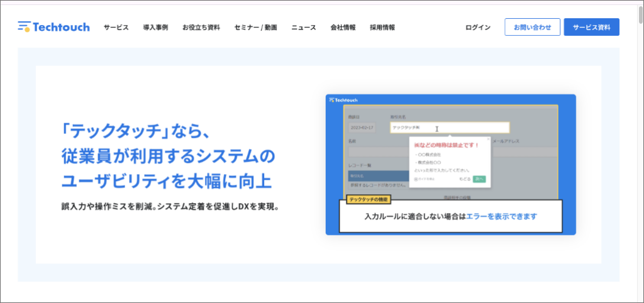Click the page vertical scrollbar thumb
The image size is (644, 303).
point(640,15)
